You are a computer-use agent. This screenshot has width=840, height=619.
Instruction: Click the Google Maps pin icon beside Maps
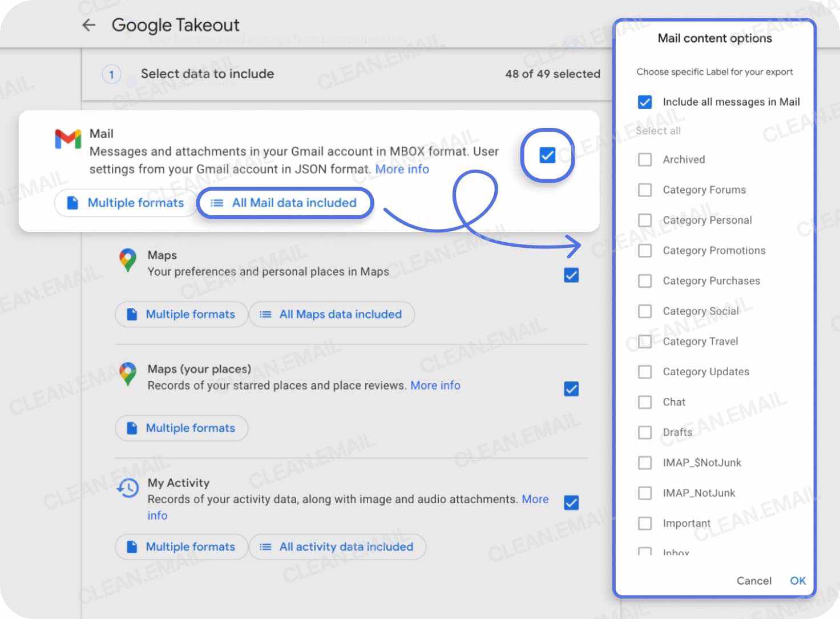pyautogui.click(x=127, y=260)
